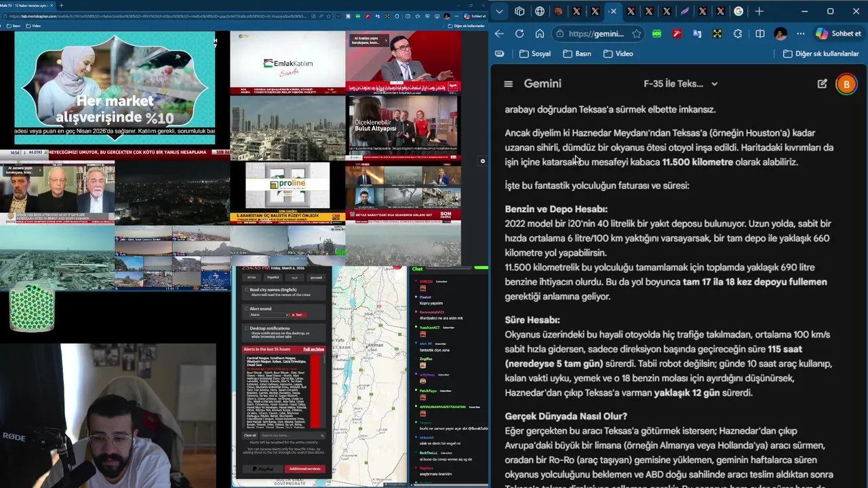Click chat message 'Kopru yapalım'
Screen dimensions: 868x488
[431, 303]
